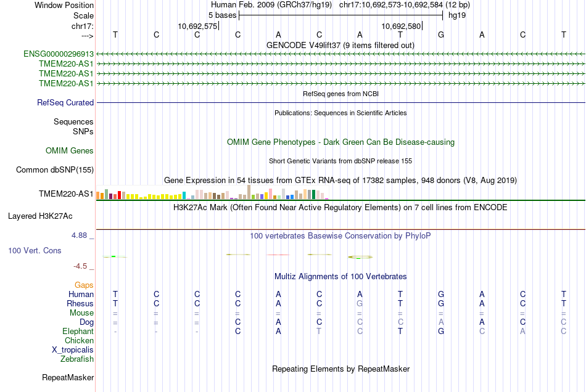Select the Mouse alignment row label
This screenshot has height=392, width=586.
coord(81,313)
